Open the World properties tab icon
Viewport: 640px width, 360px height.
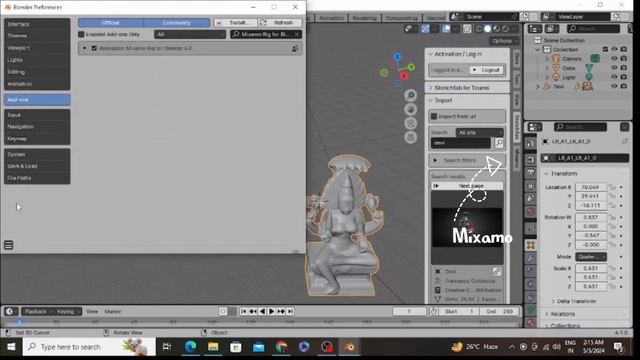(531, 212)
